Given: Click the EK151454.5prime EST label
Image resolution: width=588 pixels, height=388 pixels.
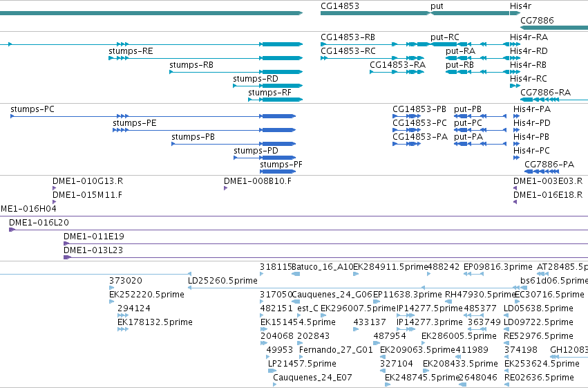Looking at the screenshot, I should tap(298, 322).
